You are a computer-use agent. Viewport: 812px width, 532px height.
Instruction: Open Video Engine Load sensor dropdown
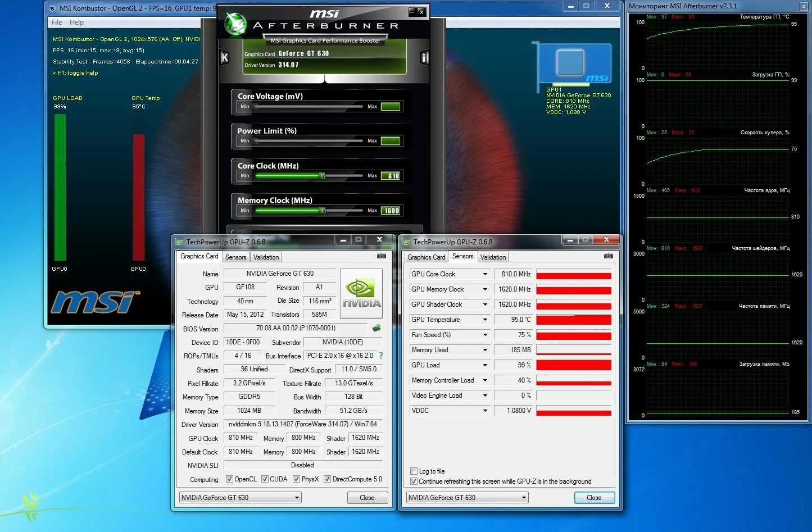pyautogui.click(x=485, y=395)
